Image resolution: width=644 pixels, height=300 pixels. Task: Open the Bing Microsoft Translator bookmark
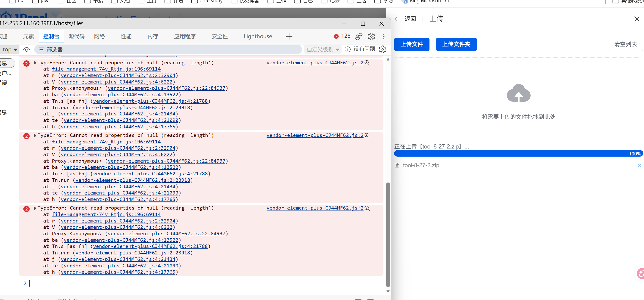pyautogui.click(x=427, y=1)
